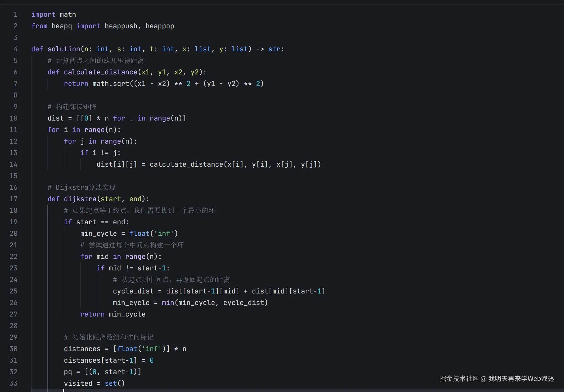Place cursor on 'solution' function name
The width and height of the screenshot is (564, 392).
[64, 49]
